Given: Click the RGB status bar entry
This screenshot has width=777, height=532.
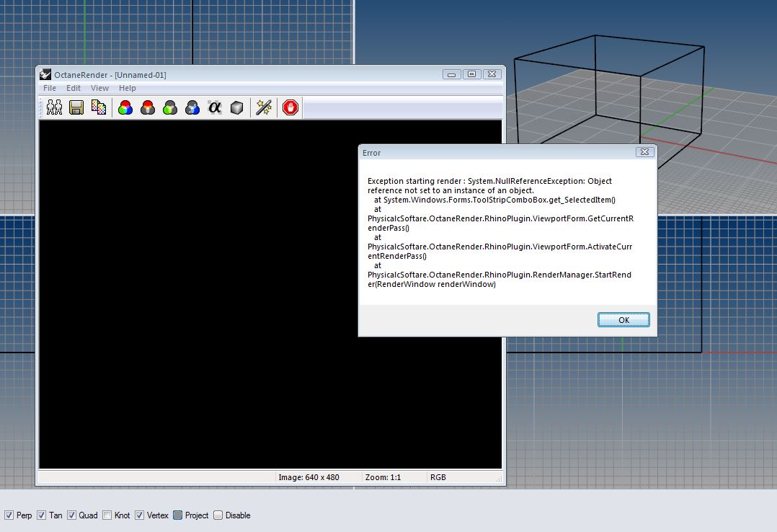Looking at the screenshot, I should coord(438,477).
